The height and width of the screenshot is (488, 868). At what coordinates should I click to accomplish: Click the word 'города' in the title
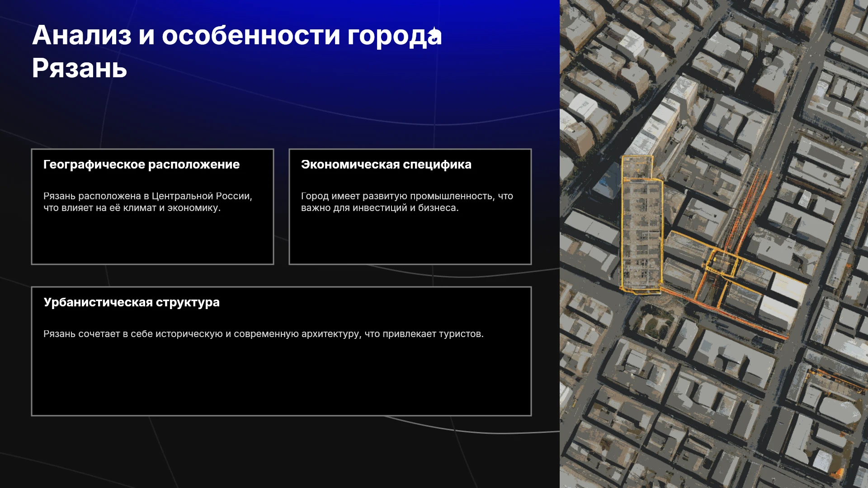[394, 36]
